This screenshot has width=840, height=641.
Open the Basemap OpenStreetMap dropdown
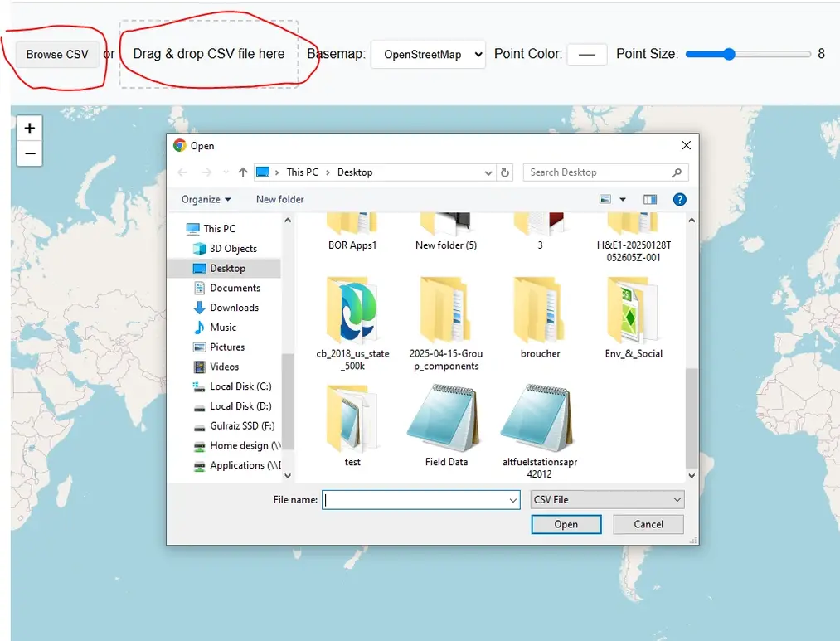coord(428,54)
